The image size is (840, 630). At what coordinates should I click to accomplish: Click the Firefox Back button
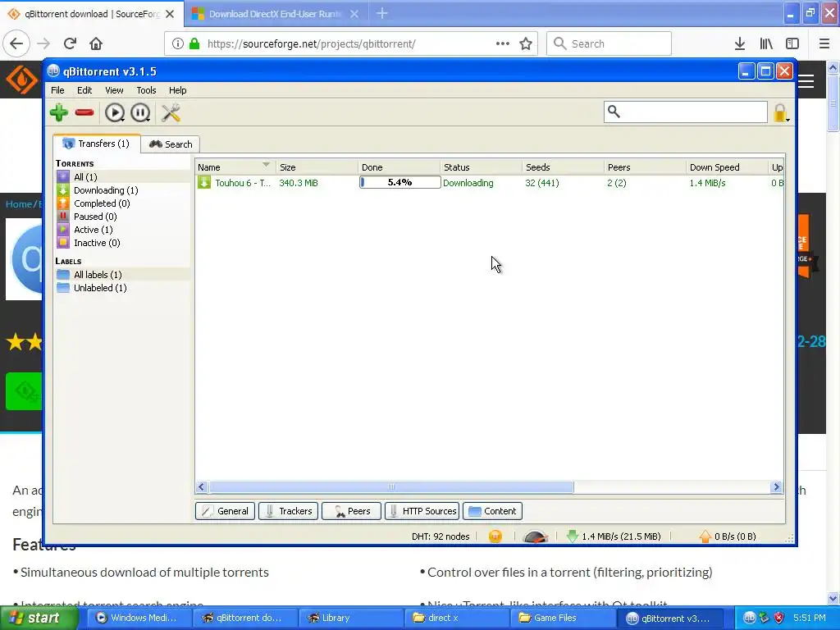click(x=16, y=43)
